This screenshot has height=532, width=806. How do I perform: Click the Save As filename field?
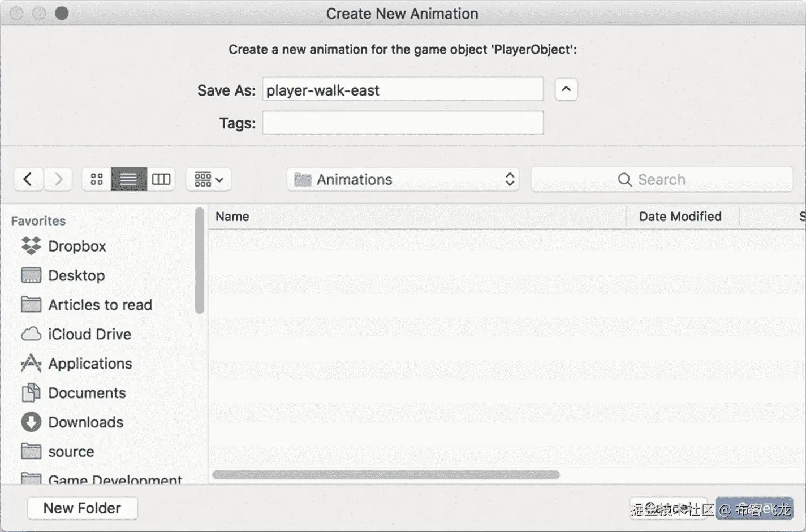403,89
